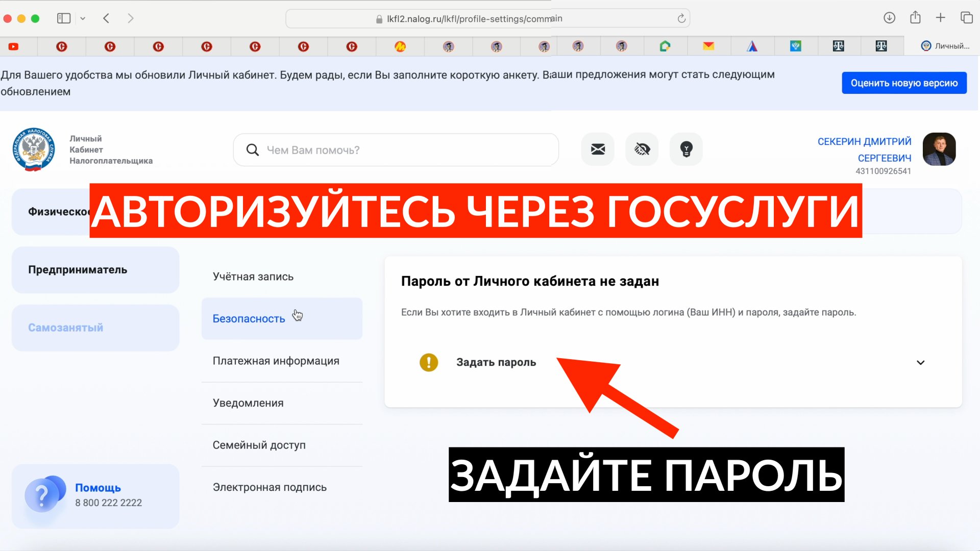
Task: Click the user profile photo
Action: click(x=939, y=149)
